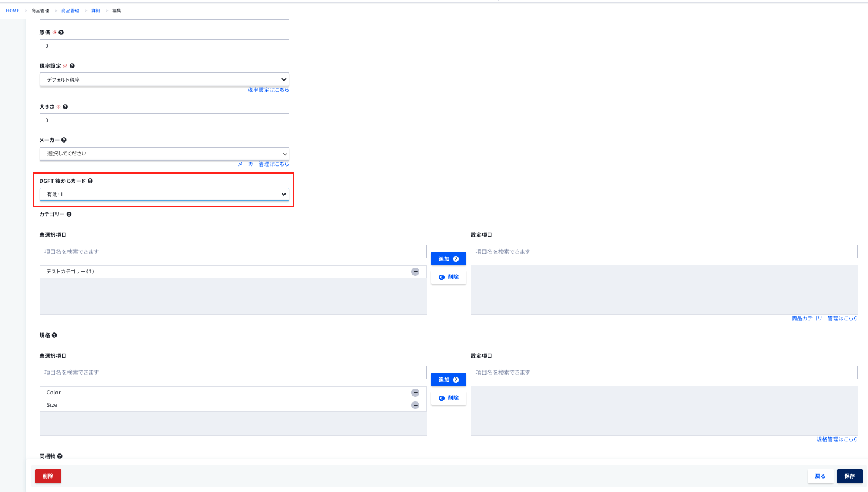Show help for the カテゴリー section

click(x=69, y=214)
